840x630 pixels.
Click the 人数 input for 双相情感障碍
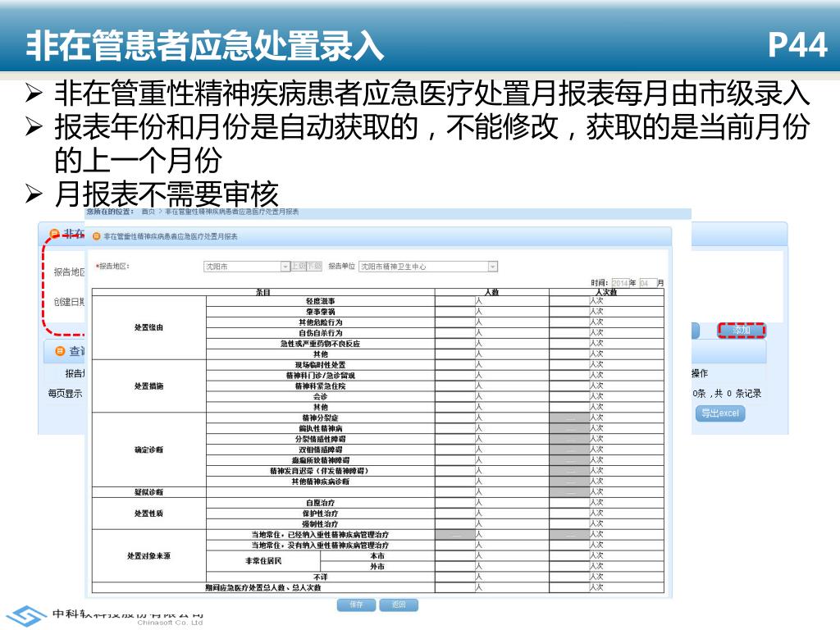pyautogui.click(x=455, y=450)
